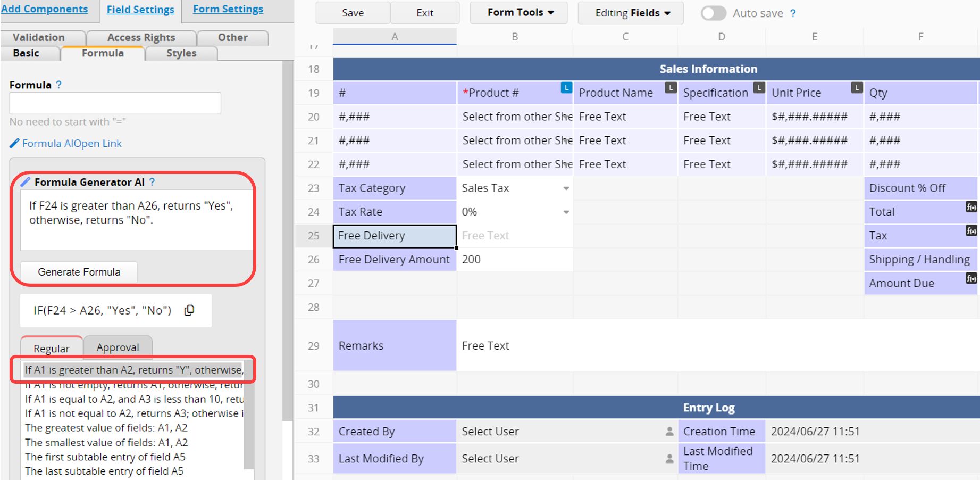
Task: Switch to the Validation tab
Action: (x=39, y=37)
